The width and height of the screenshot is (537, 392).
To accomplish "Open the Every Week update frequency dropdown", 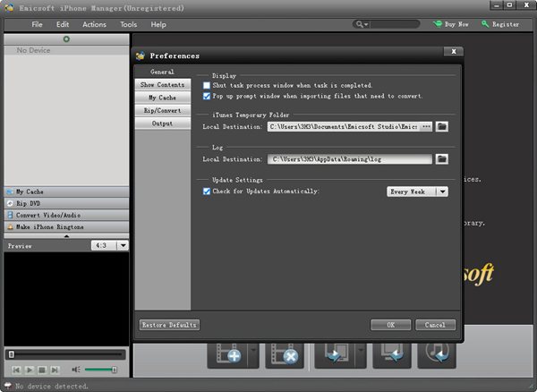I will [x=417, y=192].
